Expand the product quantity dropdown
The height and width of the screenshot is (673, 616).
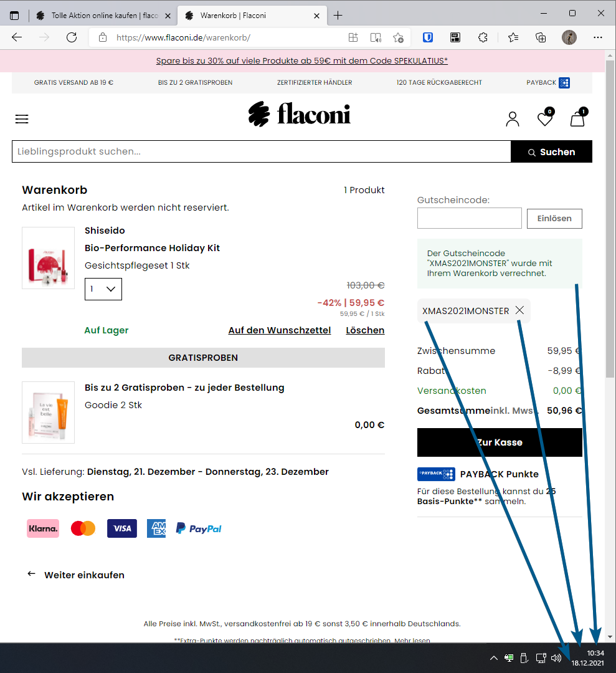103,289
